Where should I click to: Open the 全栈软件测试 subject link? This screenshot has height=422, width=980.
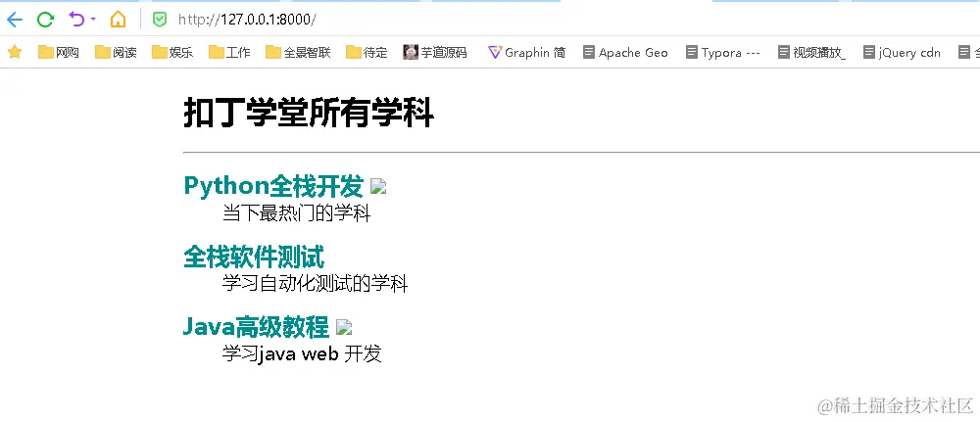[x=254, y=257]
